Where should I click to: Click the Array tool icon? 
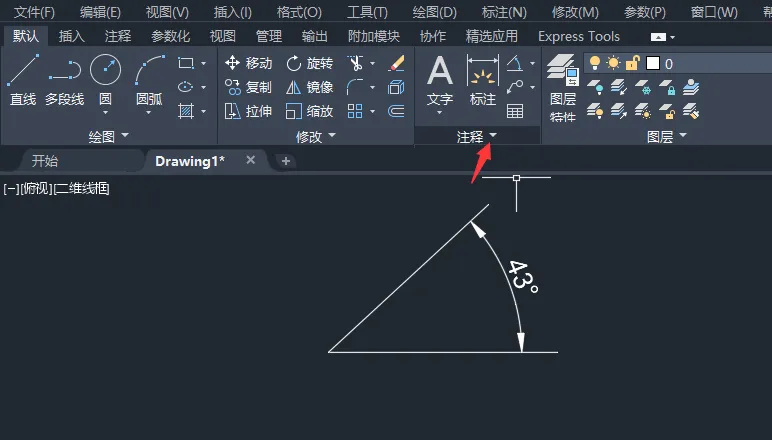click(355, 111)
